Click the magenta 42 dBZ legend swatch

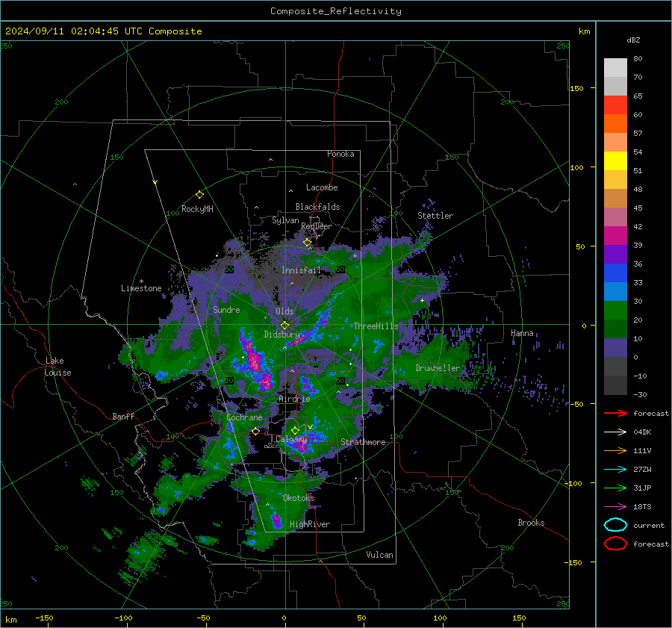coord(615,236)
